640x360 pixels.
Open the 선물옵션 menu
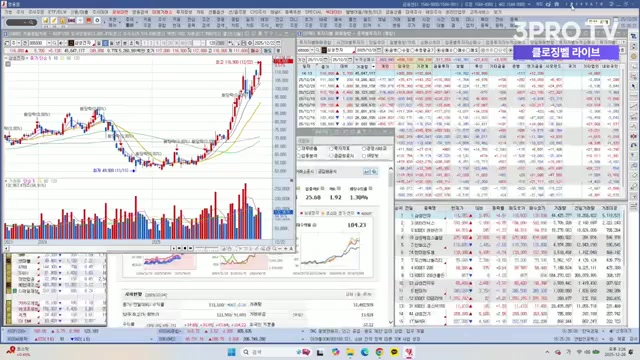coord(216,12)
